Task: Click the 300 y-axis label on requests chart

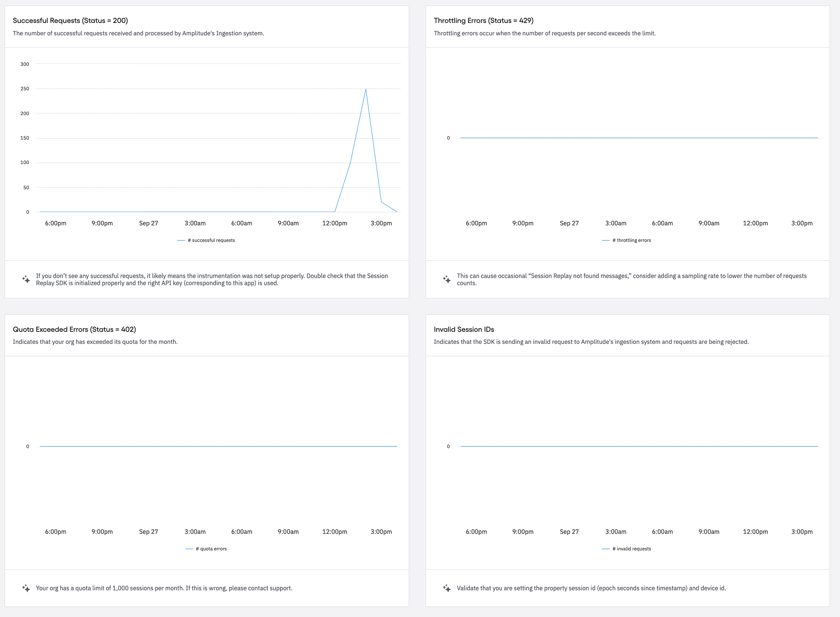Action: tap(25, 64)
